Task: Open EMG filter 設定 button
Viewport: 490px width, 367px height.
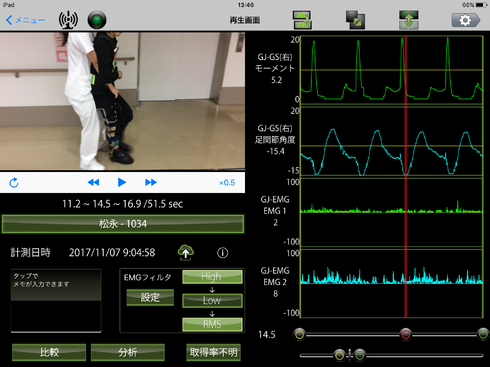Action: [150, 297]
